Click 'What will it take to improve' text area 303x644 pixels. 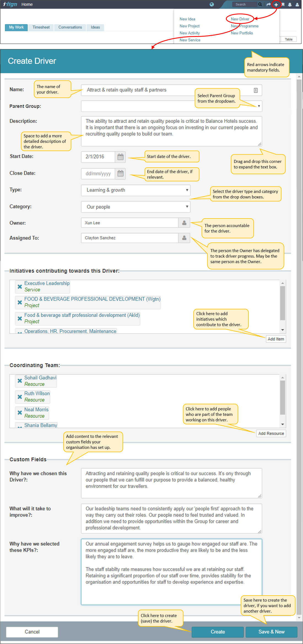[x=171, y=519]
